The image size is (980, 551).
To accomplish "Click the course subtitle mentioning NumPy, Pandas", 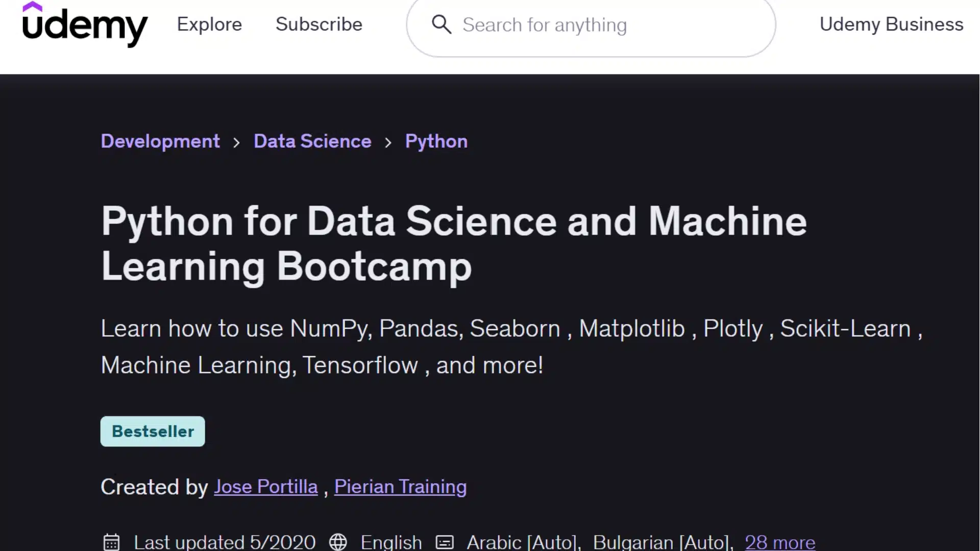I will [x=511, y=347].
